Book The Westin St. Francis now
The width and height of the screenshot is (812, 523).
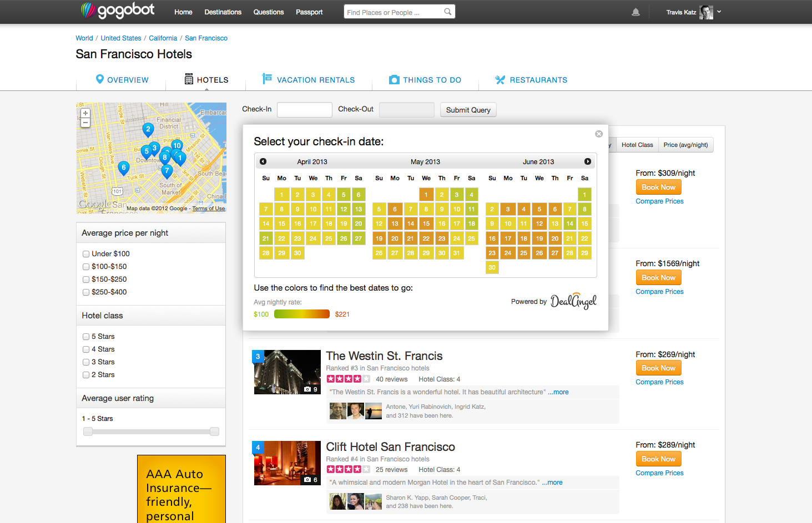tap(658, 368)
